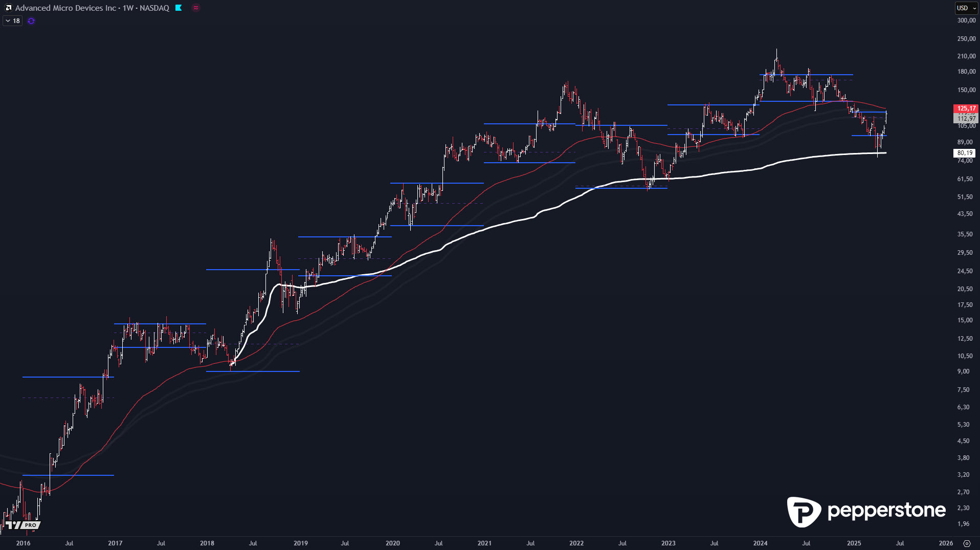Click the 61,50 price scale value

(965, 179)
